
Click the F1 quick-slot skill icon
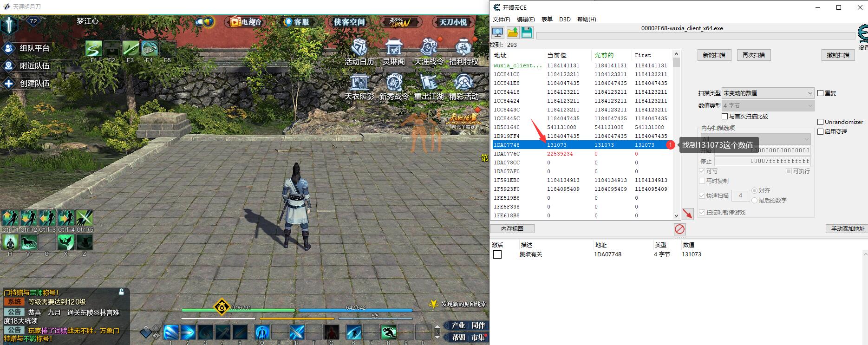point(94,48)
